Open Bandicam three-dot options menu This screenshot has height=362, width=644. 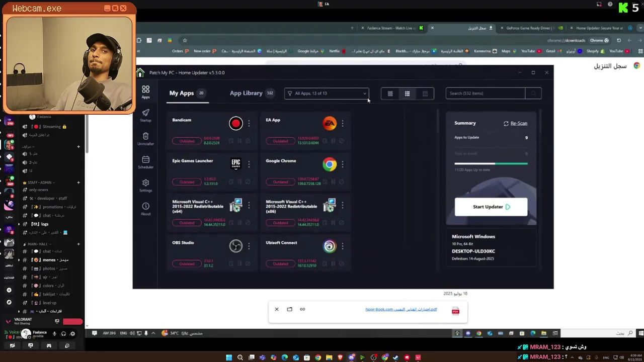[x=249, y=123]
